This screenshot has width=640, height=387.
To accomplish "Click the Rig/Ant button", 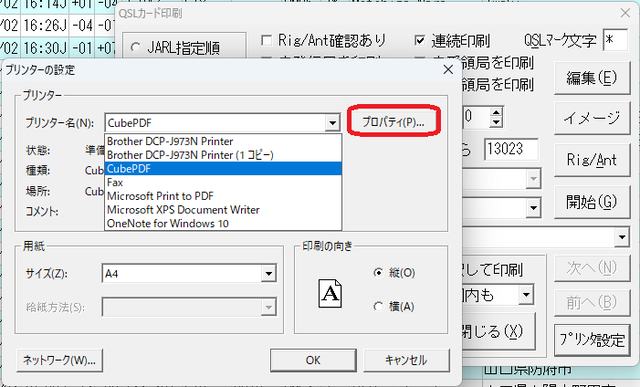I will click(x=592, y=160).
